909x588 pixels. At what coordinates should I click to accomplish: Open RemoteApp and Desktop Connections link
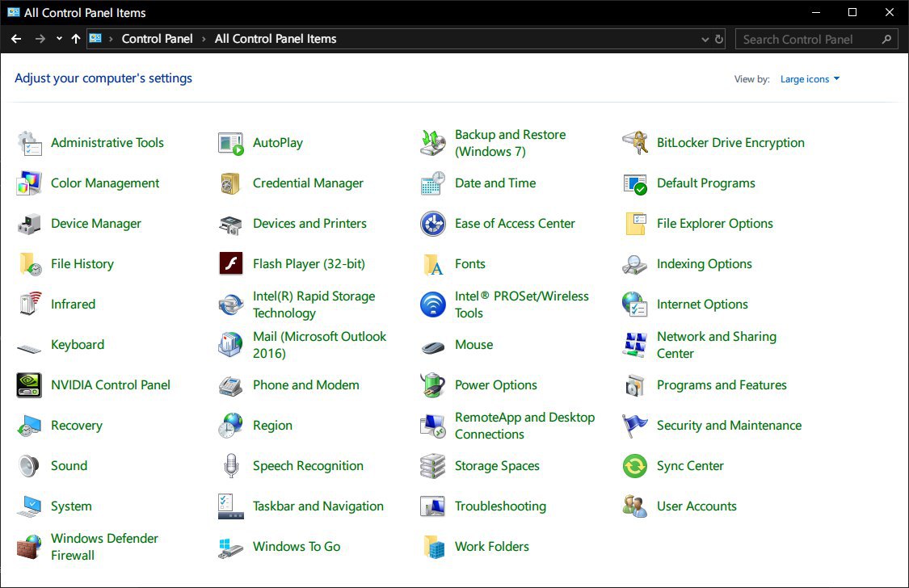tap(524, 426)
